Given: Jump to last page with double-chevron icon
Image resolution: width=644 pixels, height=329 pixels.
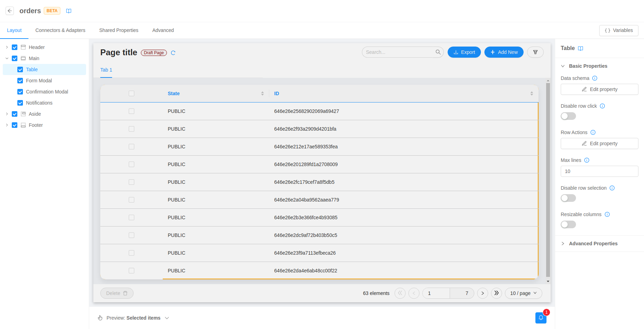Looking at the screenshot, I should pos(496,293).
